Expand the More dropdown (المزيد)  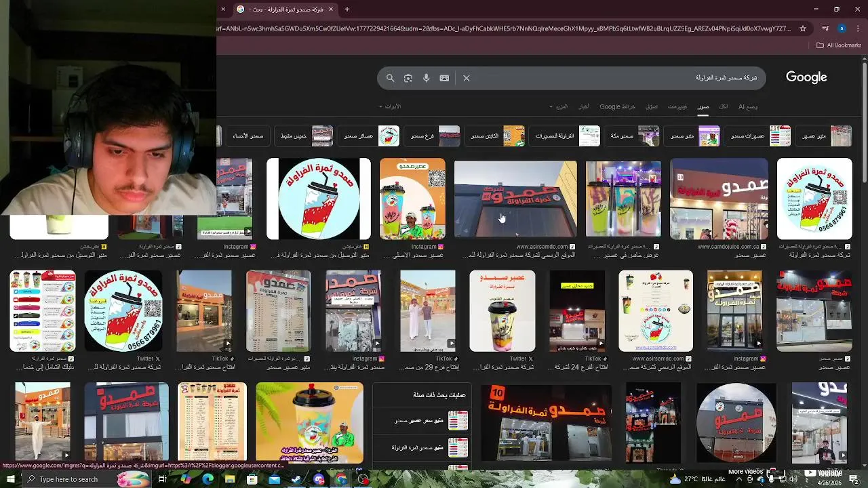coord(559,107)
